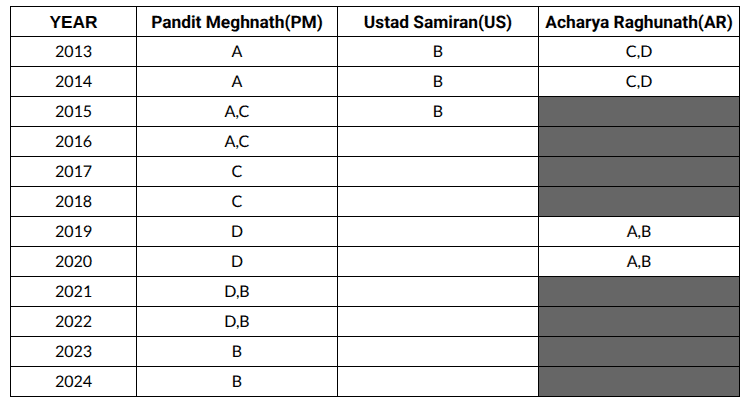Select the 2019 year cell

click(73, 232)
